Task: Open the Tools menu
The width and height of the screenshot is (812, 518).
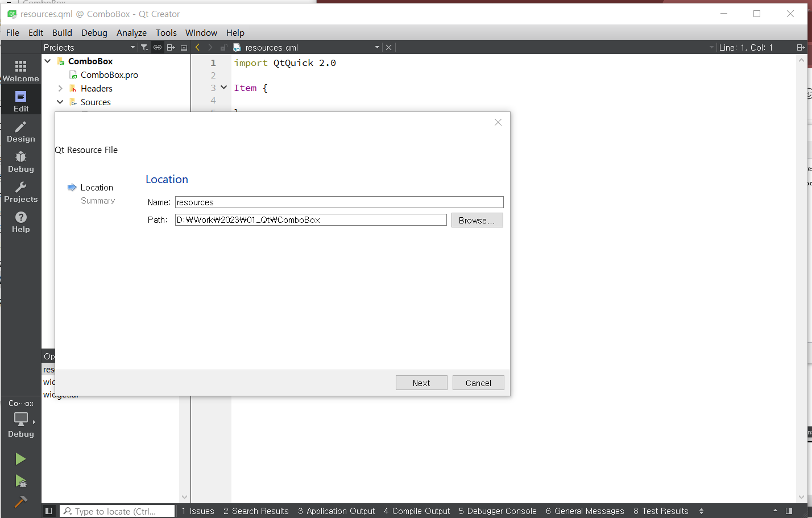Action: pos(166,32)
